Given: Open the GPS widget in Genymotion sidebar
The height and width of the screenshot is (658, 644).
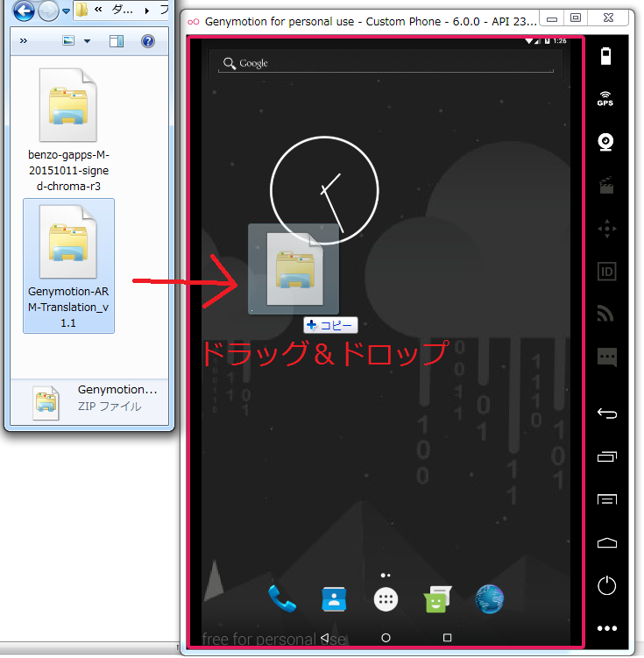Looking at the screenshot, I should coord(605,99).
